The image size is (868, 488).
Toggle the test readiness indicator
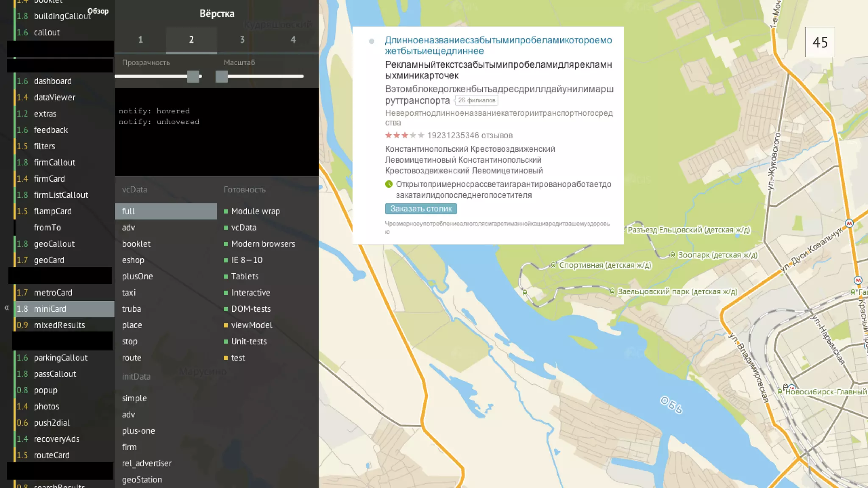(x=226, y=358)
